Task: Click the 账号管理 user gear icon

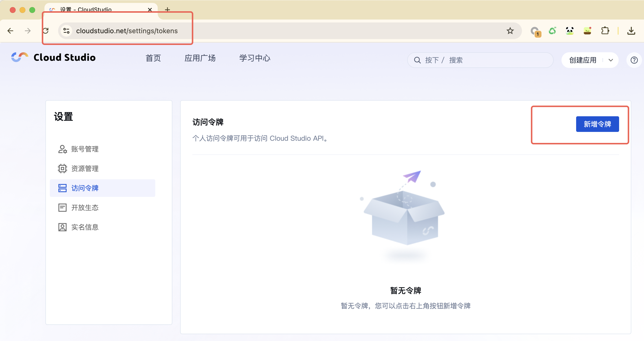Action: click(x=62, y=149)
